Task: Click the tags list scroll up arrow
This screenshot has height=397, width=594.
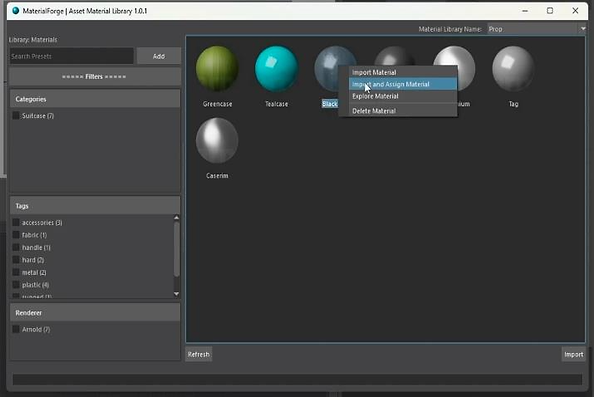Action: pyautogui.click(x=176, y=217)
